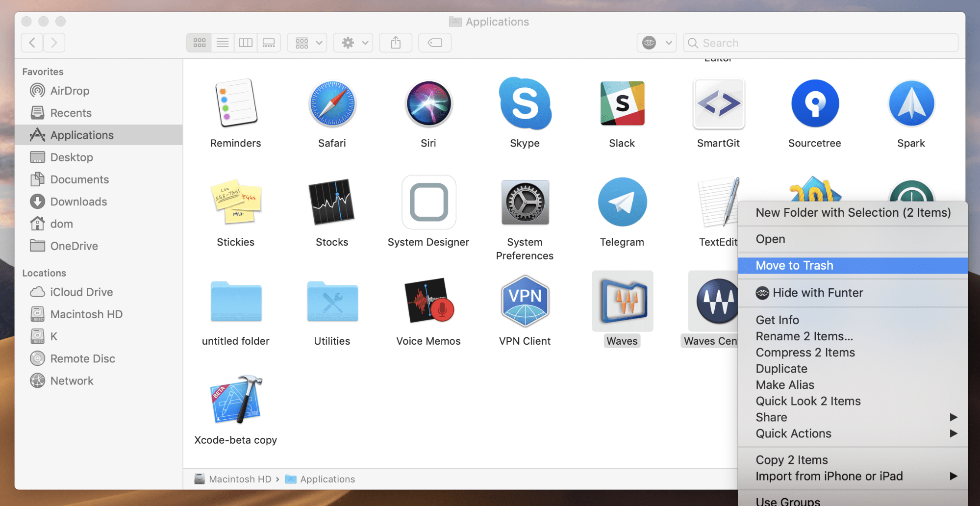Switch to list view

pyautogui.click(x=222, y=43)
